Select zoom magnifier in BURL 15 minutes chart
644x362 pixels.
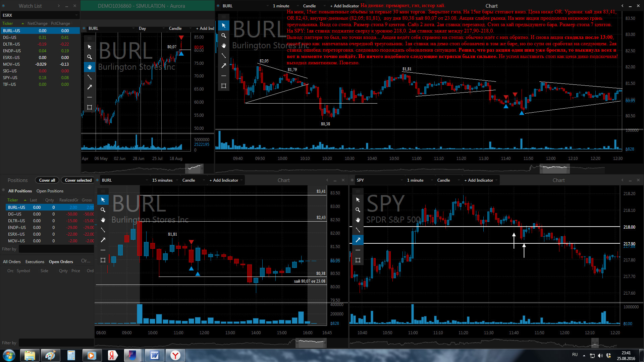click(x=103, y=210)
